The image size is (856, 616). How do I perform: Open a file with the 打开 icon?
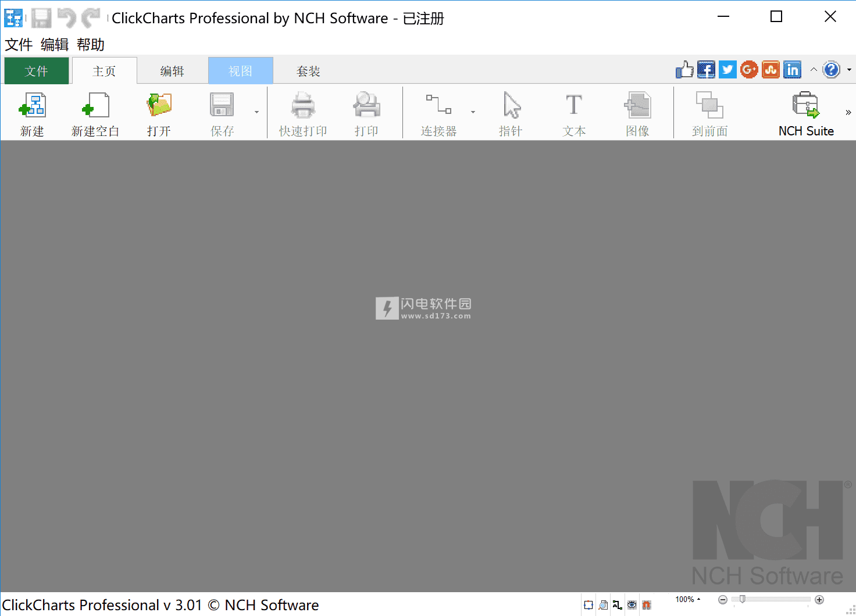point(159,106)
